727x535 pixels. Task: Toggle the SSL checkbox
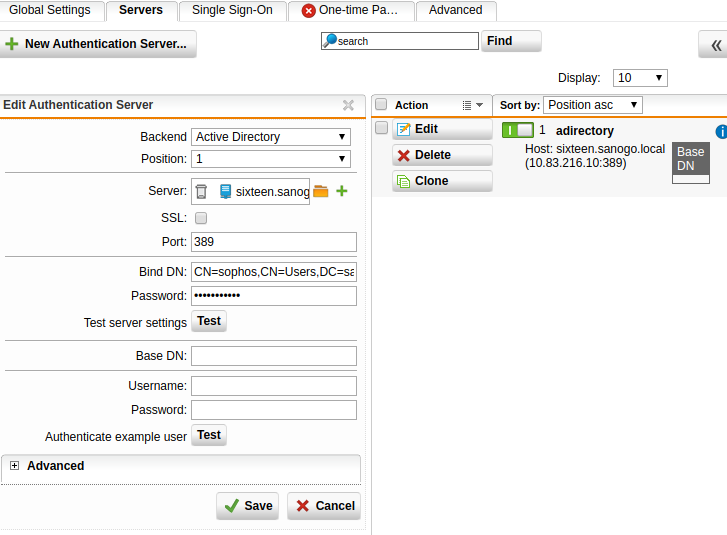[201, 218]
